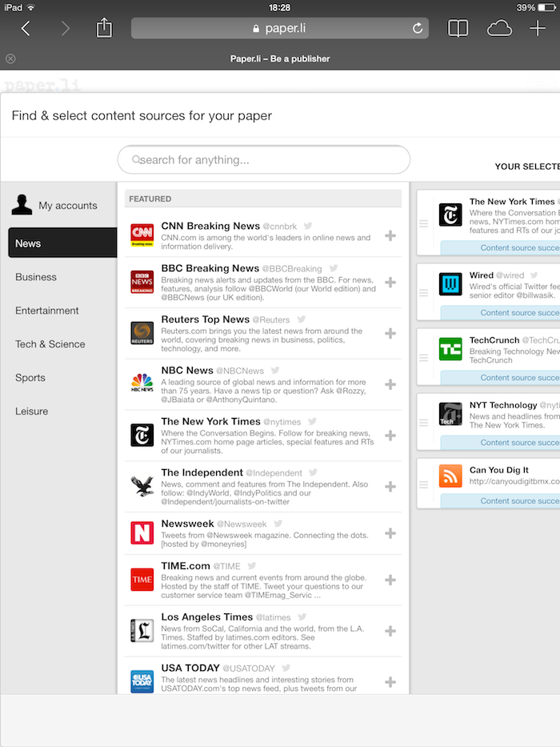Viewport: 560px width, 747px height.
Task: Add CNN Breaking News with plus
Action: 390,235
